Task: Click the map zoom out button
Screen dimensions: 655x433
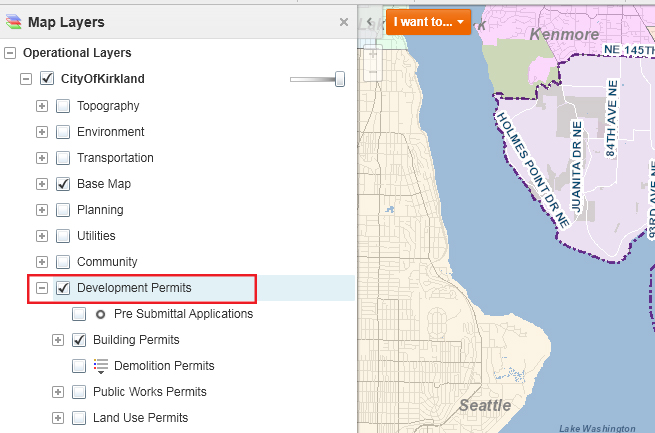Action: pos(372,74)
